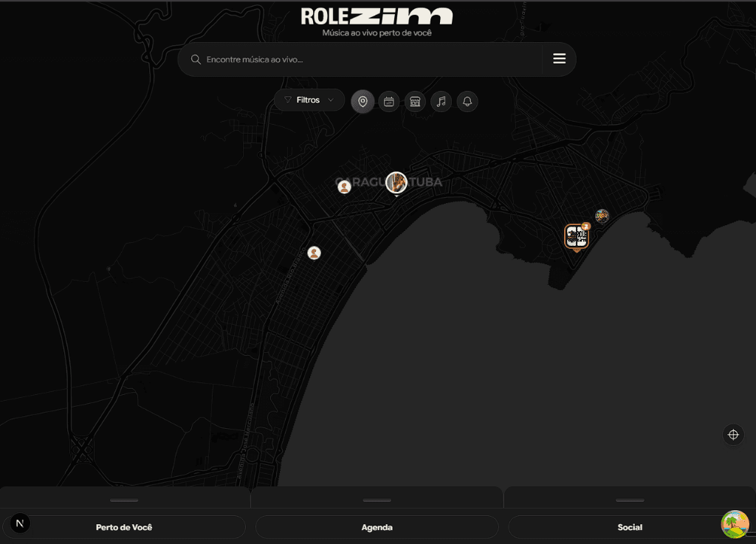
Task: Click the ROLEZIM logo
Action: click(x=377, y=16)
